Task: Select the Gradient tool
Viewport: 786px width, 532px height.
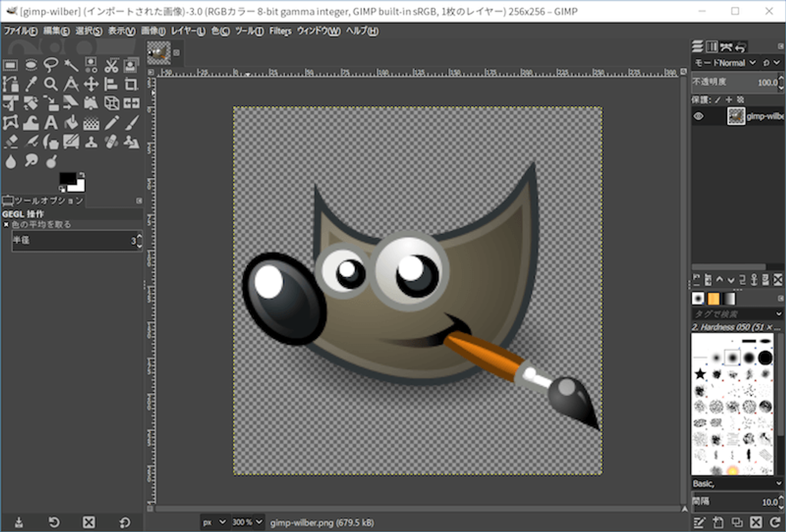Action: coord(91,122)
